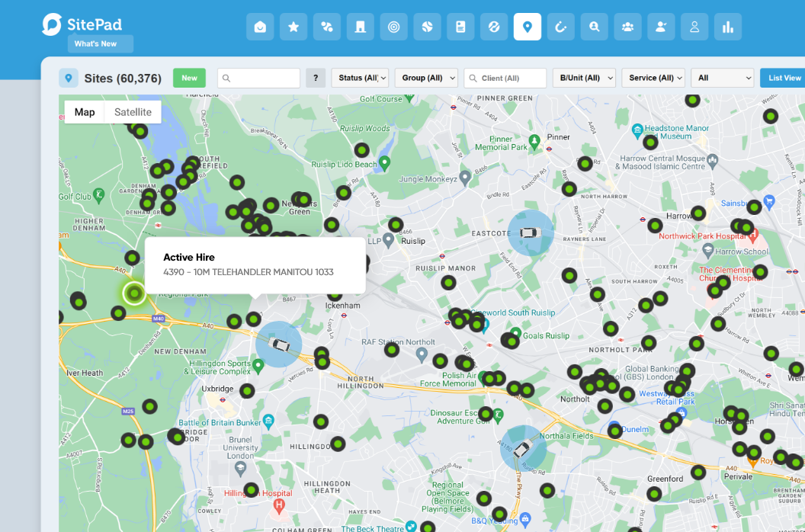Click the sites search input field

(258, 78)
